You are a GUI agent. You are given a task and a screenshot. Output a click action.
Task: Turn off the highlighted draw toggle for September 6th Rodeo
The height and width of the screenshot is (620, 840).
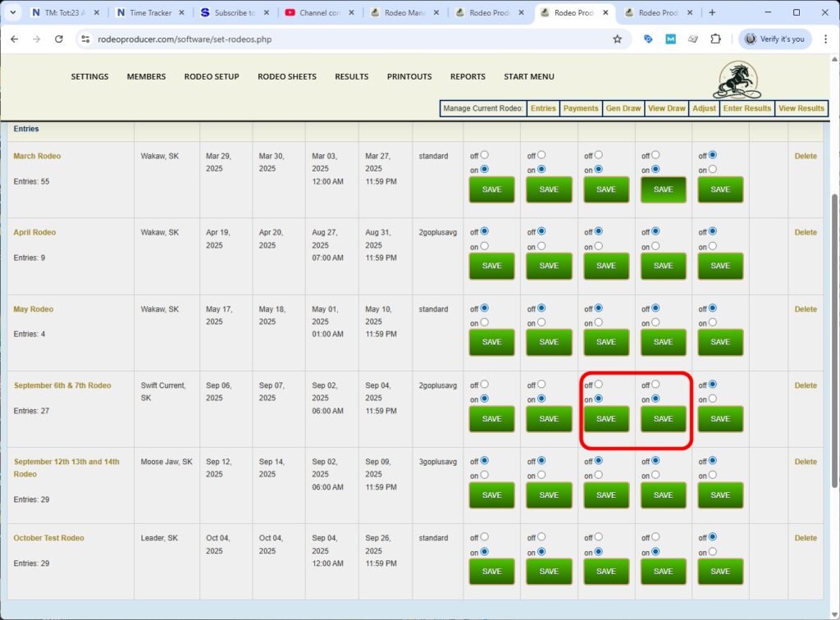point(597,384)
